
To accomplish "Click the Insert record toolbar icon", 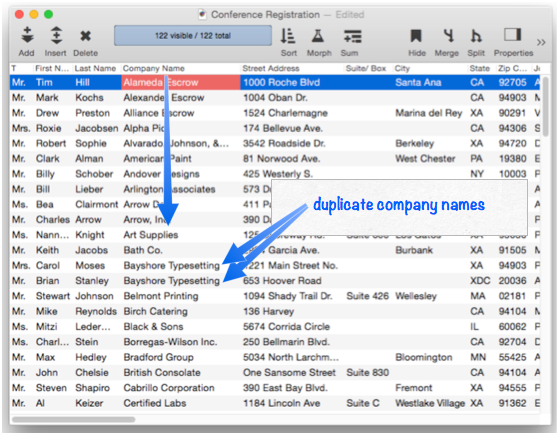I will click(x=56, y=35).
